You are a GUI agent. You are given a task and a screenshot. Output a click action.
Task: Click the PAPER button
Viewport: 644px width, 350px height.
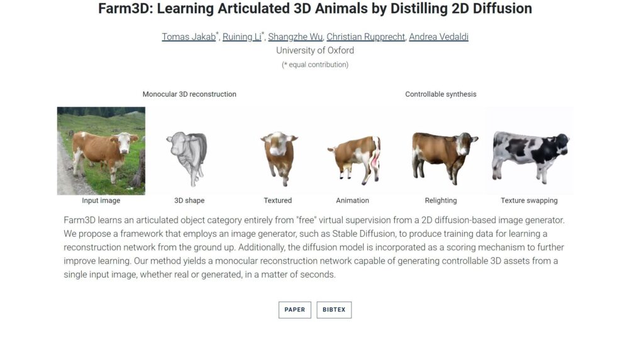click(x=294, y=310)
